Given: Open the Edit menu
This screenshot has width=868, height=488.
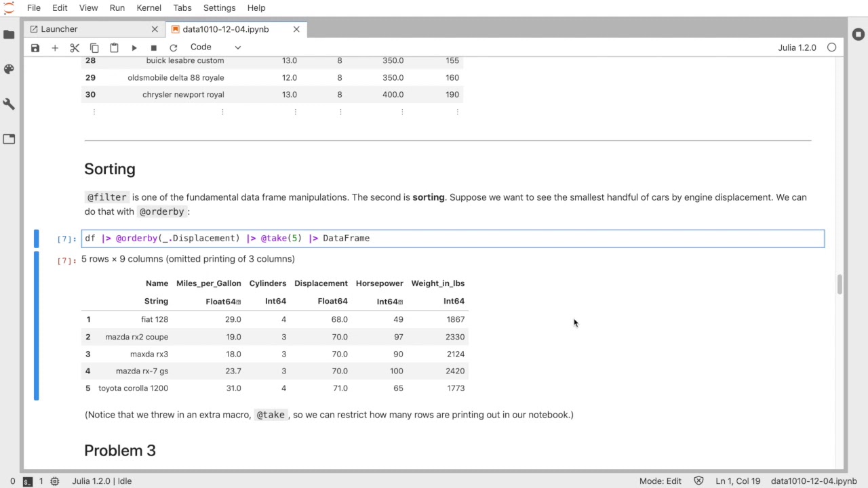Looking at the screenshot, I should point(60,7).
